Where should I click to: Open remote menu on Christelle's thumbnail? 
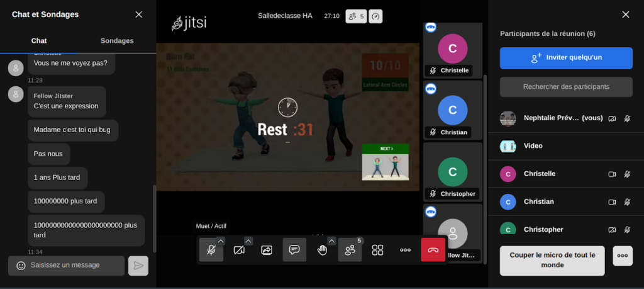[430, 26]
